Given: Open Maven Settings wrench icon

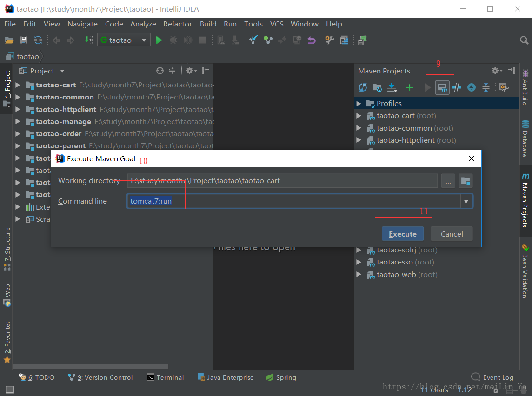Looking at the screenshot, I should (x=504, y=87).
